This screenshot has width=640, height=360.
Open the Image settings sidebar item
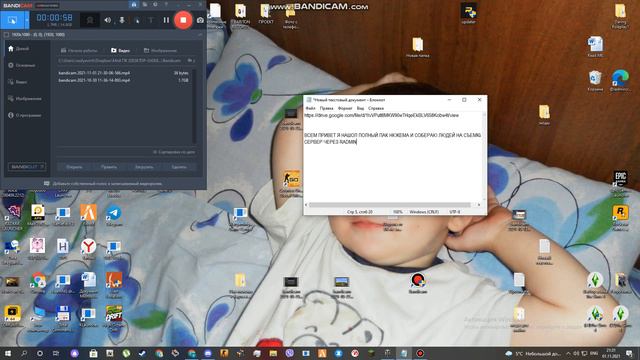(25, 99)
